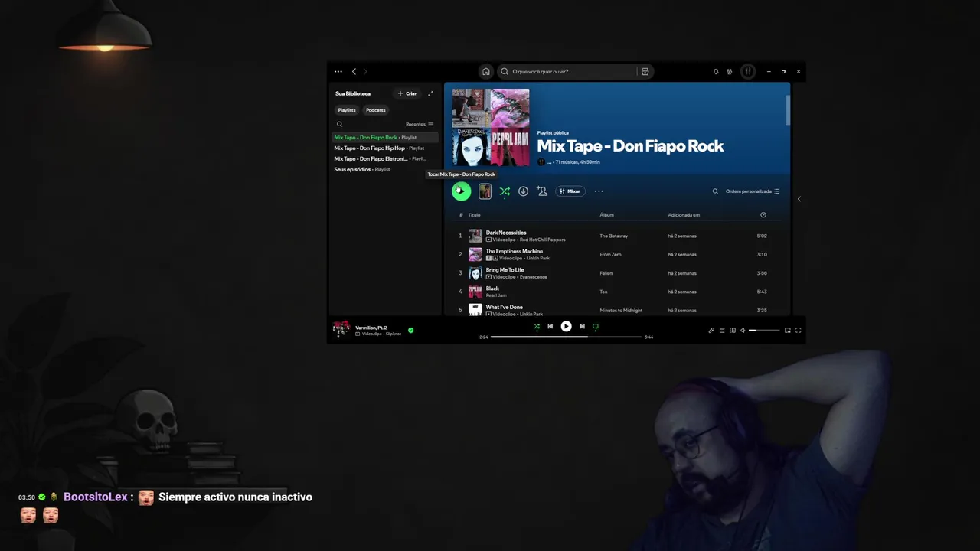Select the song Black
This screenshot has height=551, width=980.
[x=492, y=289]
